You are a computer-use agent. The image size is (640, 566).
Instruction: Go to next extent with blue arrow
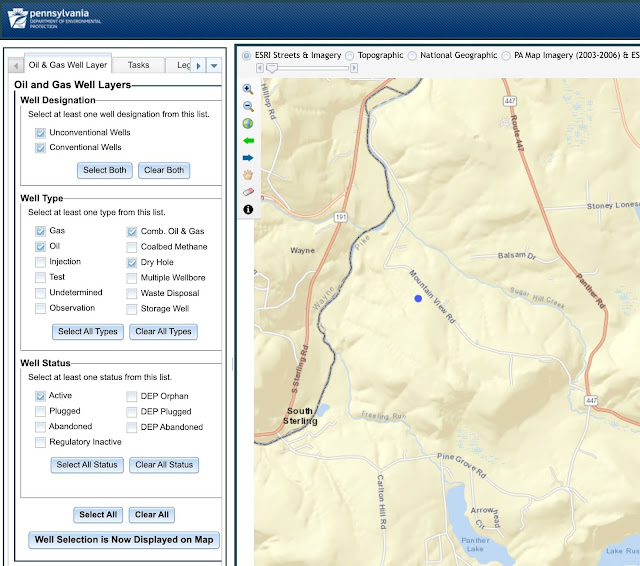[248, 158]
